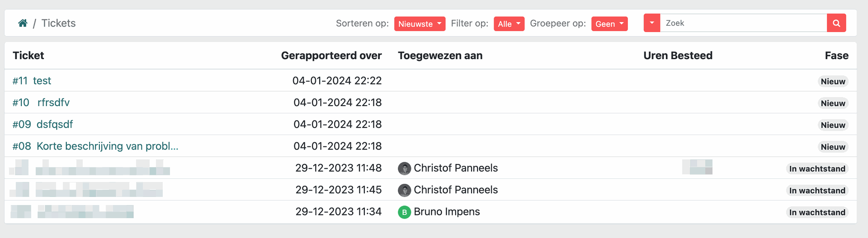
Task: Open the Nieuwste sort dropdown
Action: (x=420, y=24)
